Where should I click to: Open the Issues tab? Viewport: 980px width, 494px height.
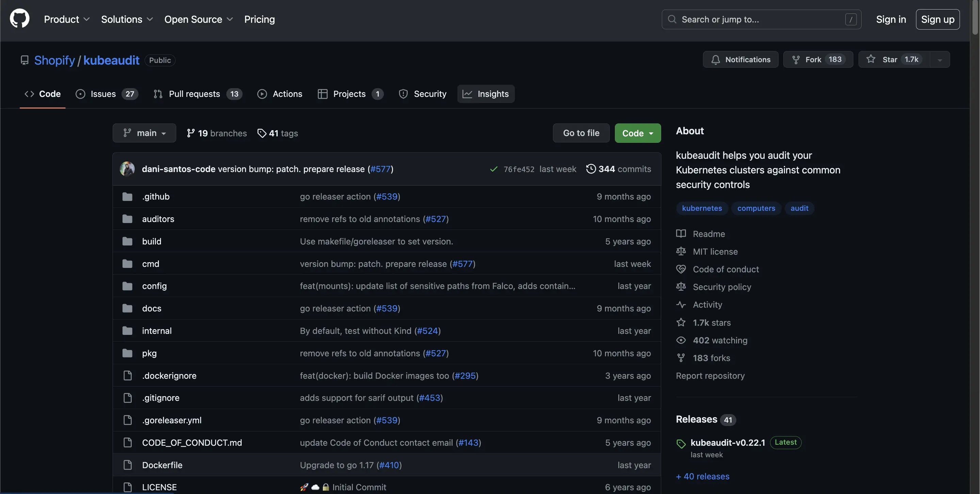(107, 94)
